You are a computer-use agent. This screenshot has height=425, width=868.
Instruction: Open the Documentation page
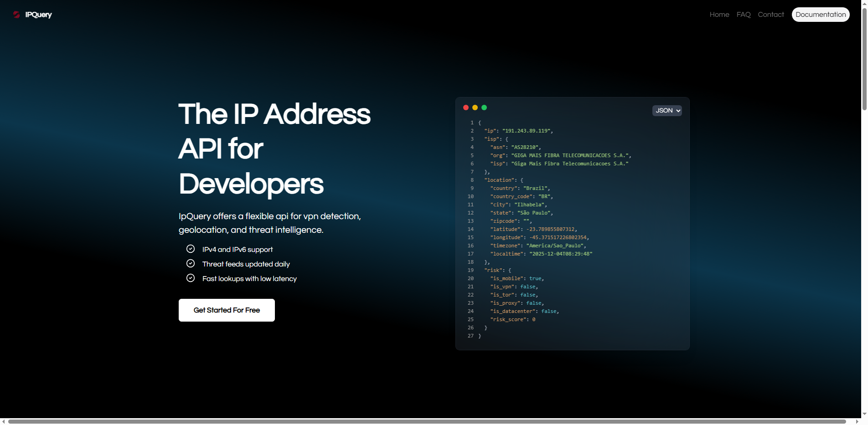820,14
